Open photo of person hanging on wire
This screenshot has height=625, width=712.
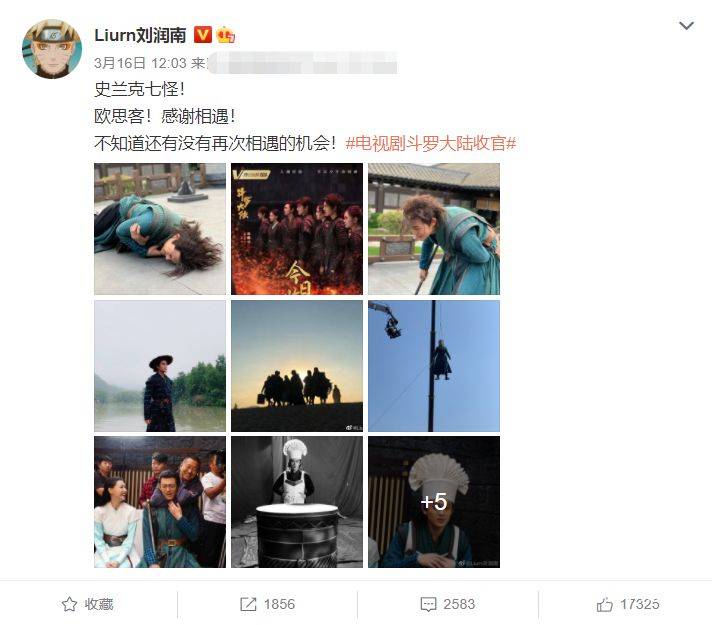point(434,366)
